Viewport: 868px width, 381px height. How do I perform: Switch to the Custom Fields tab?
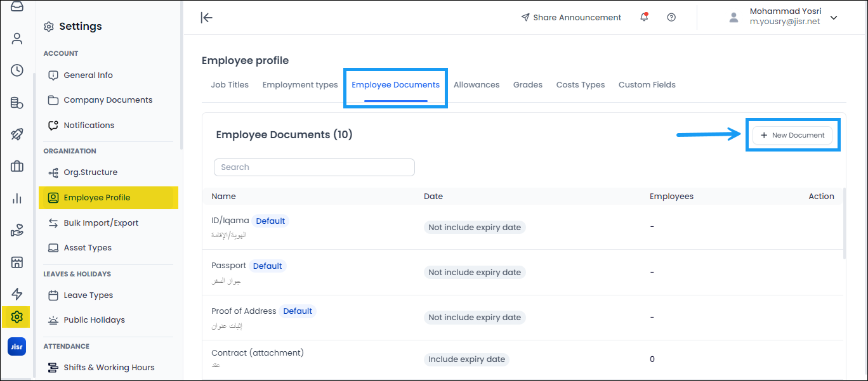pyautogui.click(x=647, y=84)
